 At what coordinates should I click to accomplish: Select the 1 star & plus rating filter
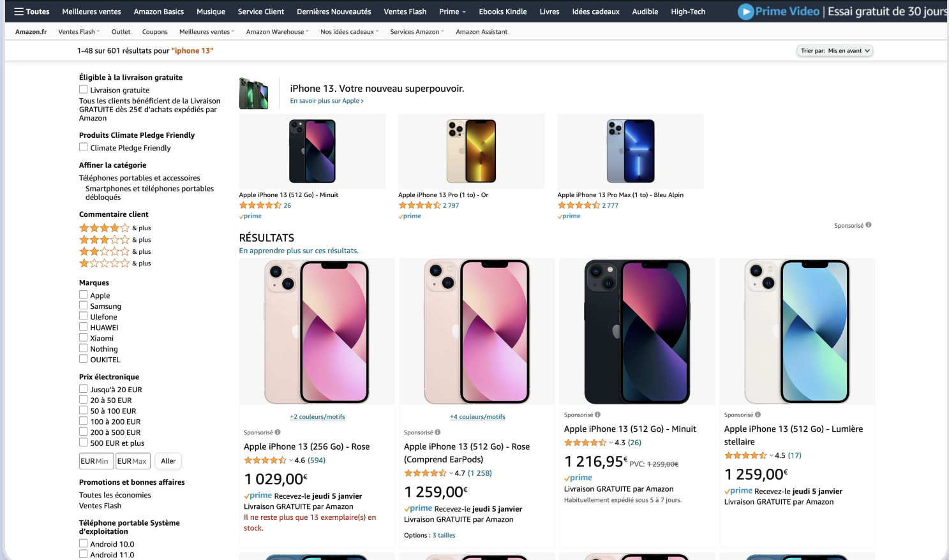pyautogui.click(x=105, y=263)
